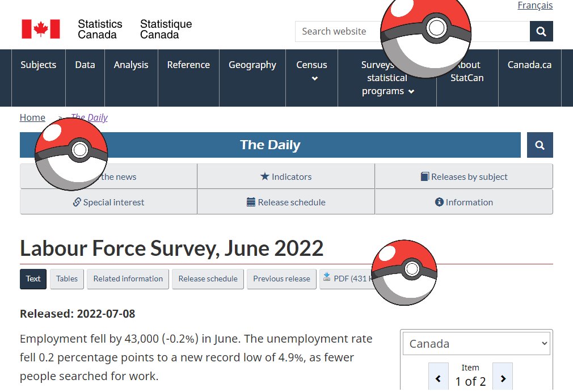Open Special interest link button

point(108,202)
